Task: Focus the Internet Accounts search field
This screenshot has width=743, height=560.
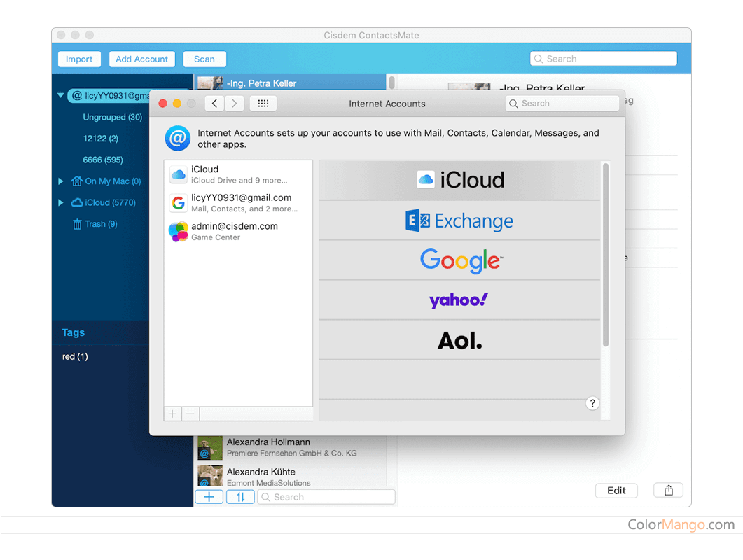Action: point(562,104)
